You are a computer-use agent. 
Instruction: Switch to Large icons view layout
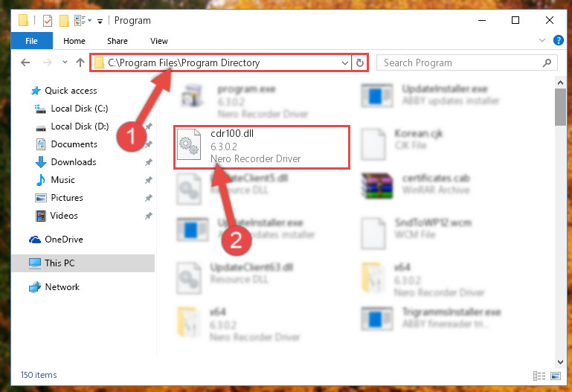coord(556,376)
